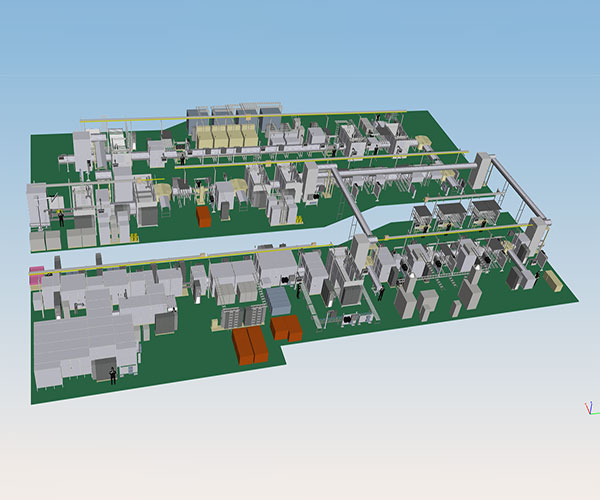Select the pair of orange containers at bottom center
Viewport: 600px width, 500px height.
[251, 346]
